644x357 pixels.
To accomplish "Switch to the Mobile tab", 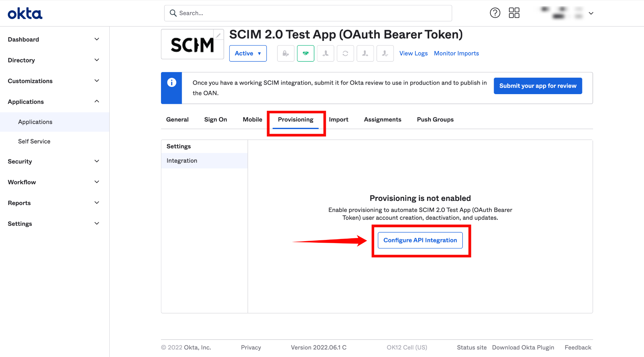I will click(x=252, y=120).
